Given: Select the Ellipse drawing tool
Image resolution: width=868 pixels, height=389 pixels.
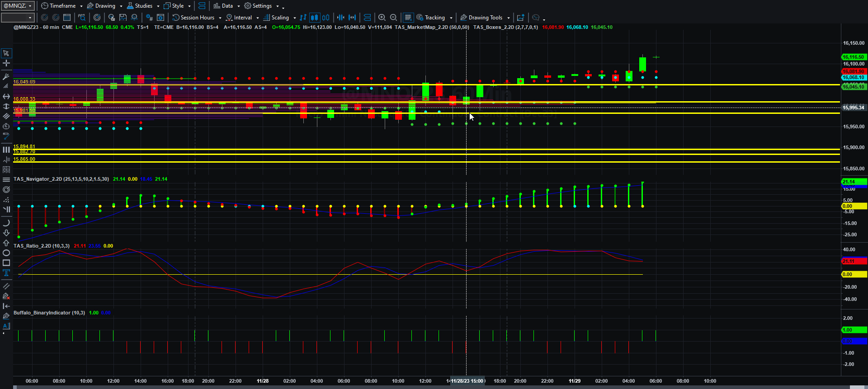Looking at the screenshot, I should [x=6, y=253].
